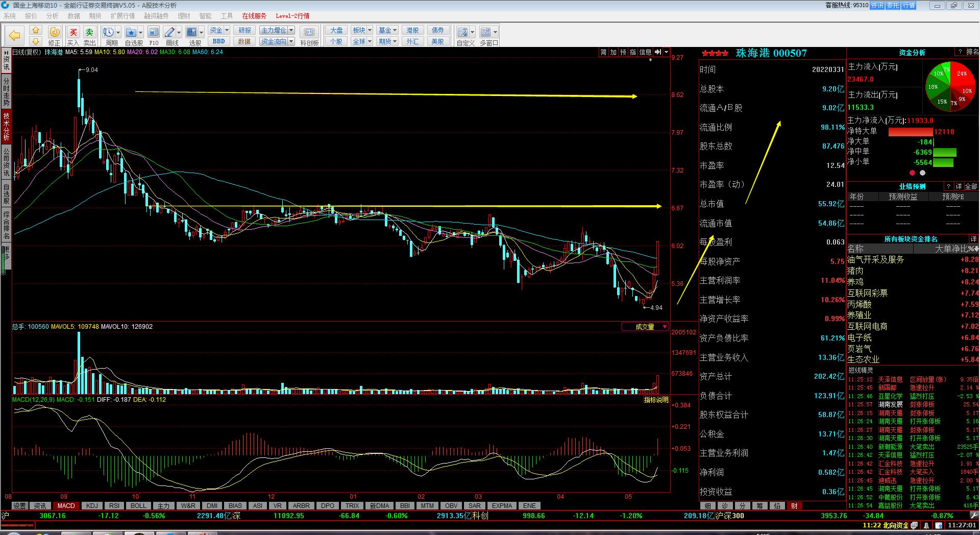Switch indicator to DMI
Screen dimensions: 980x535
[x=212, y=506]
